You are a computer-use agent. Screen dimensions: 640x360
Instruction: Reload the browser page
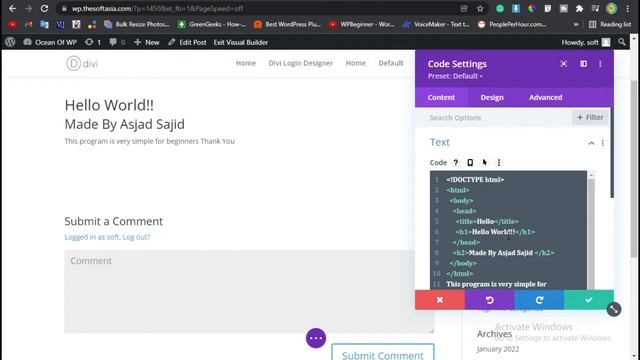coord(44,8)
